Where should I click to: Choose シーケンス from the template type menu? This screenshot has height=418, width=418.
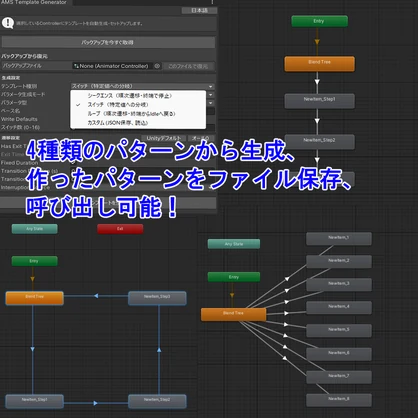[x=138, y=96]
